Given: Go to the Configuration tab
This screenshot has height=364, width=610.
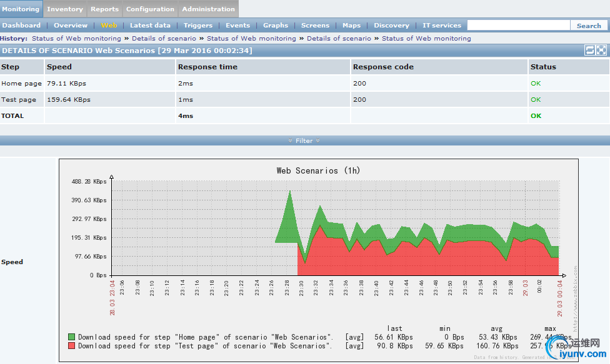Looking at the screenshot, I should click(x=150, y=9).
